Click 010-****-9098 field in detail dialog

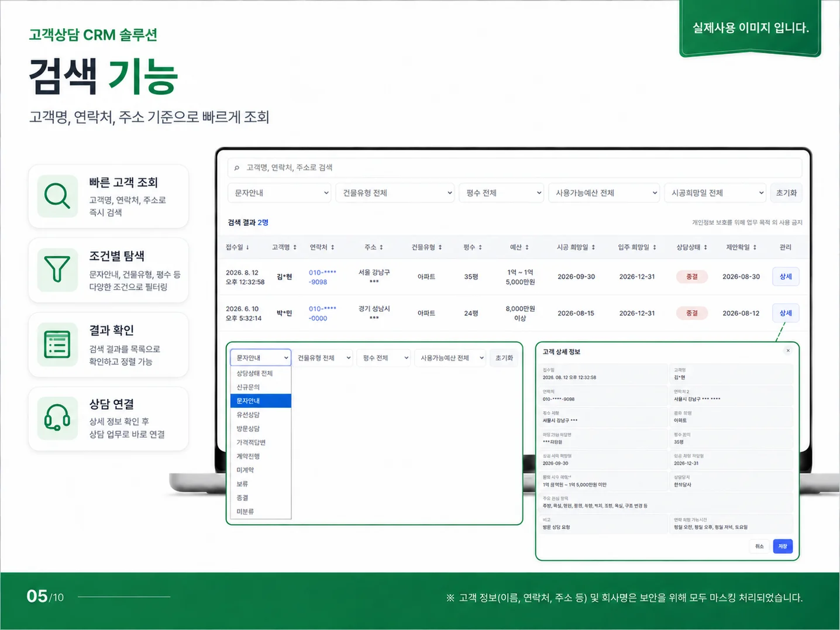click(604, 395)
